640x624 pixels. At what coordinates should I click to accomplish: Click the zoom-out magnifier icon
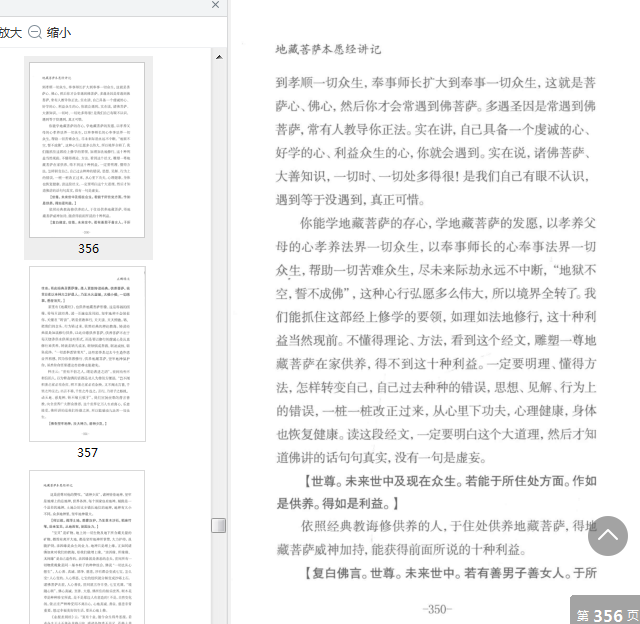pos(35,32)
